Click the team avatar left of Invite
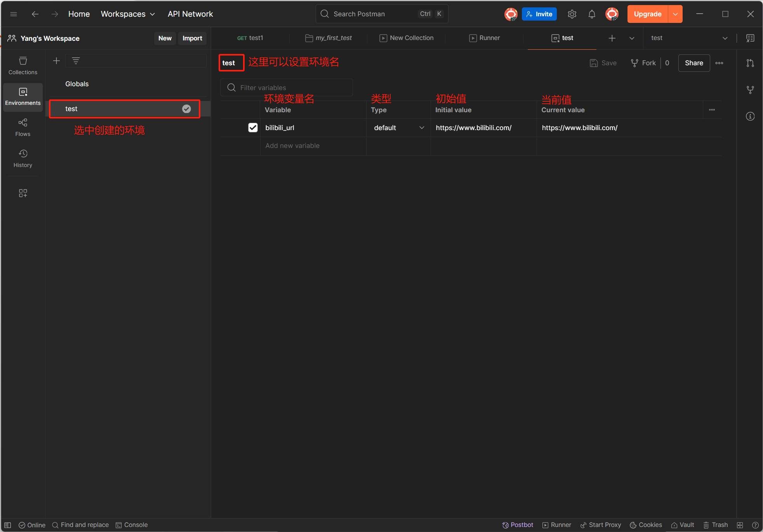763x532 pixels. click(511, 14)
